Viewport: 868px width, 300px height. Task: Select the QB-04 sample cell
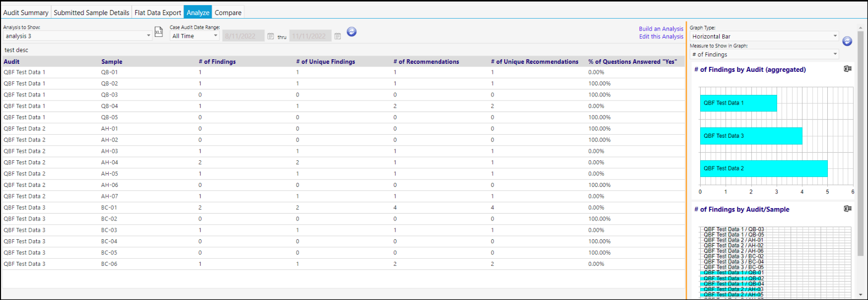[110, 106]
